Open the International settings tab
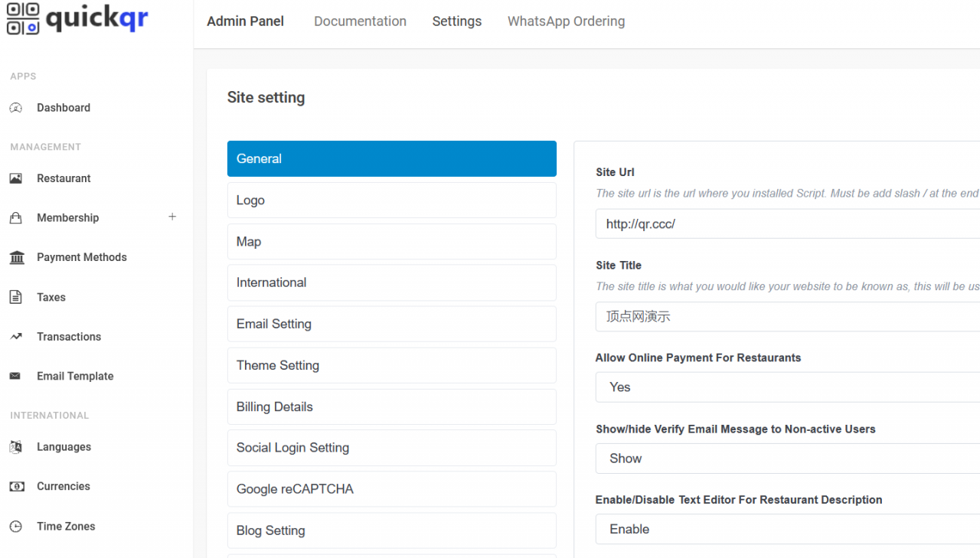The width and height of the screenshot is (980, 558). click(x=392, y=282)
